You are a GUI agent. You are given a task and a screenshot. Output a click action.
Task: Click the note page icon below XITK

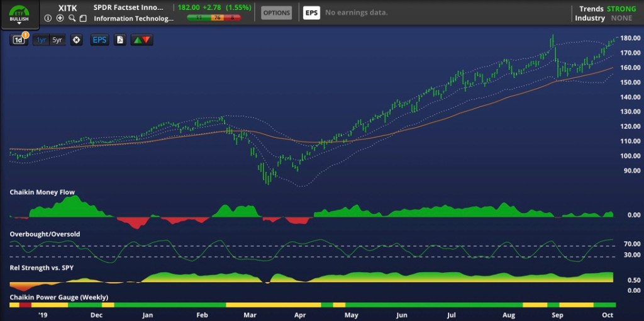82,18
